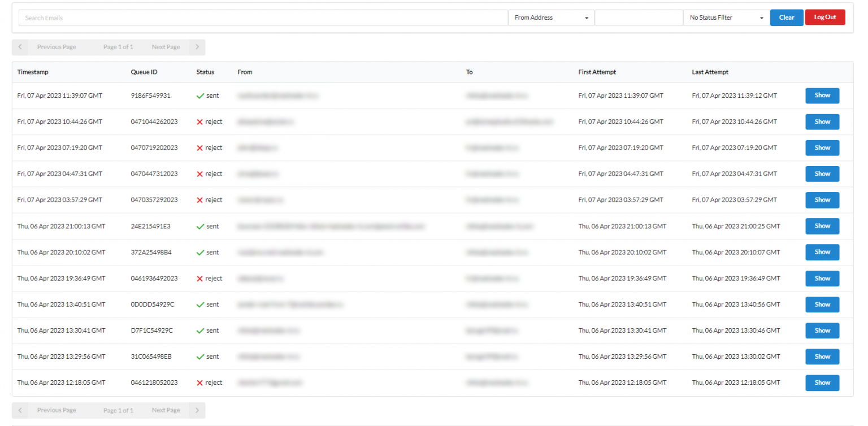Focus the filter value text box
The height and width of the screenshot is (426, 868).
639,18
